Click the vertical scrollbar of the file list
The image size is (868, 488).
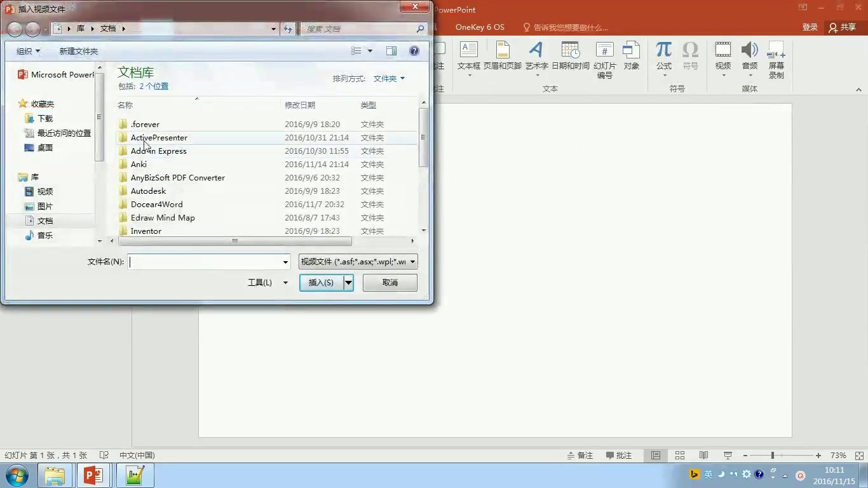pyautogui.click(x=424, y=137)
